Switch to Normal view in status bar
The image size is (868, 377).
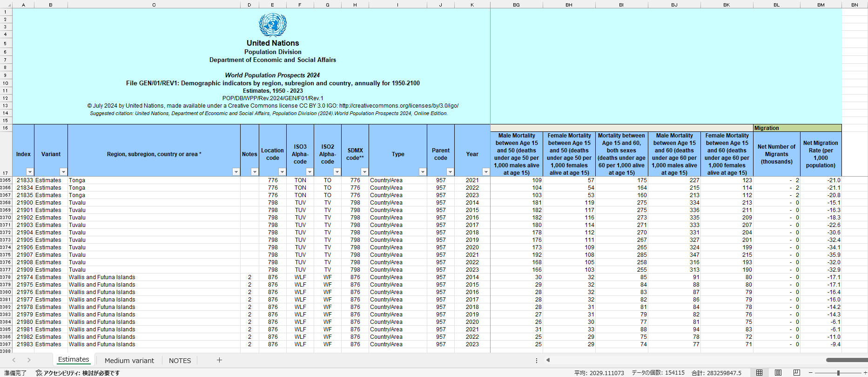click(759, 372)
